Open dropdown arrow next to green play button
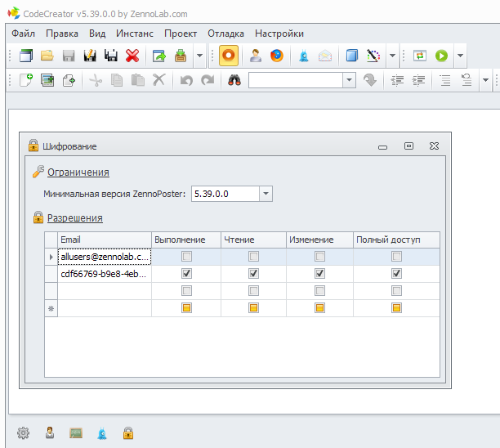The height and width of the screenshot is (448, 500). (460, 56)
